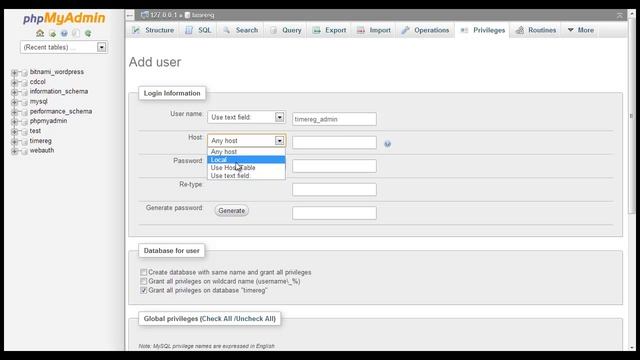Select 'Use text field' Host option

[246, 176]
